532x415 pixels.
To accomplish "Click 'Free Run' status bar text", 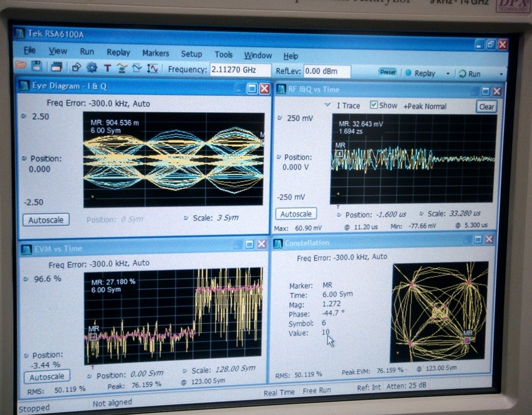I will click(317, 391).
